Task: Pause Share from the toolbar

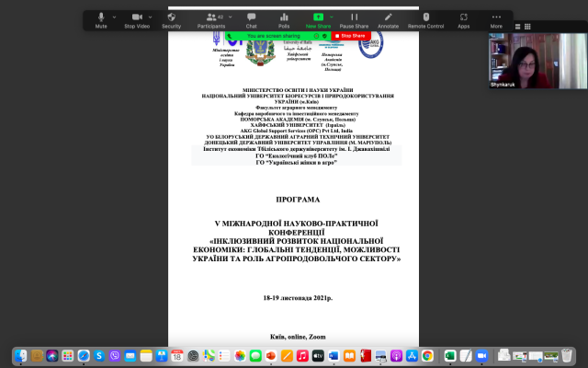Action: [x=354, y=20]
